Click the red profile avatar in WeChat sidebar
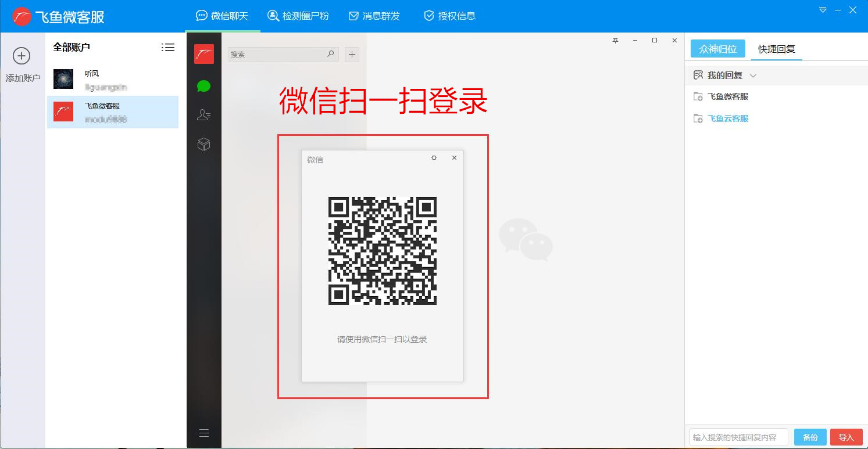 point(204,54)
